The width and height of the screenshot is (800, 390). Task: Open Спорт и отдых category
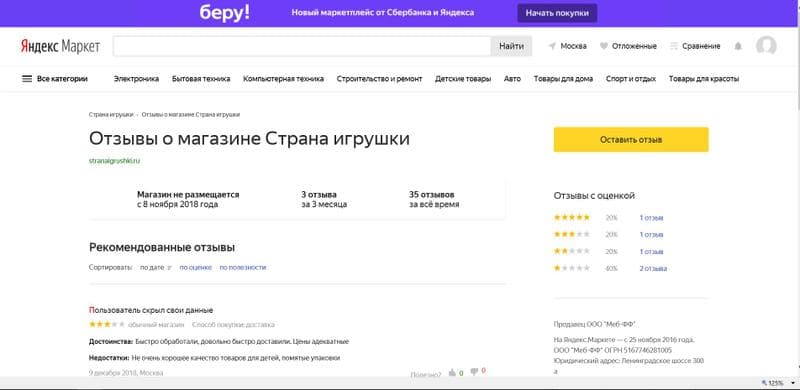(631, 79)
